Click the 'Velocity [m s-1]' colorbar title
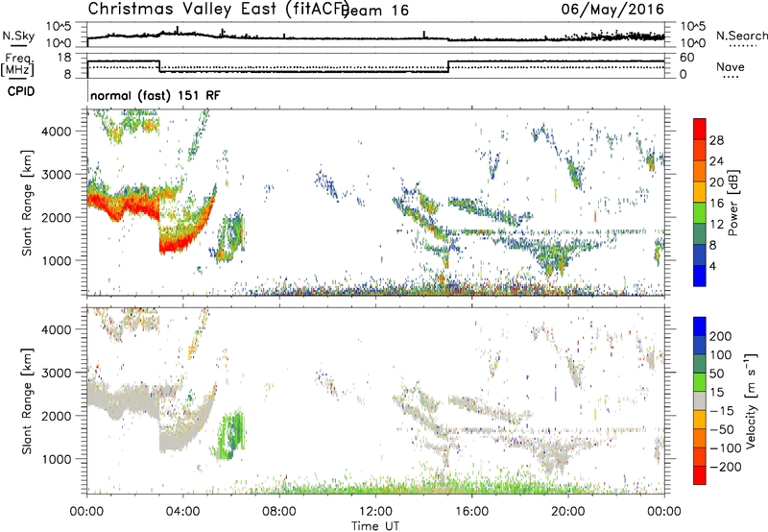768x532 pixels. (x=751, y=401)
